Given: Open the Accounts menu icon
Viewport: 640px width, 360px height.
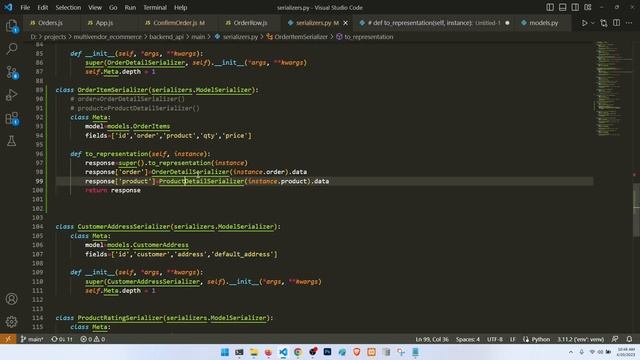Looking at the screenshot, I should [x=11, y=299].
